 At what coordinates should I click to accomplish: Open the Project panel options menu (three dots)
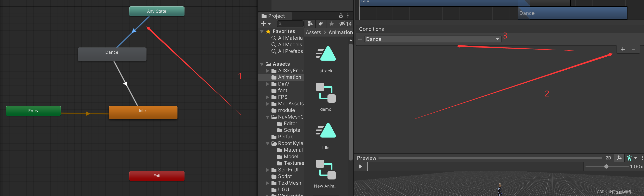click(348, 15)
